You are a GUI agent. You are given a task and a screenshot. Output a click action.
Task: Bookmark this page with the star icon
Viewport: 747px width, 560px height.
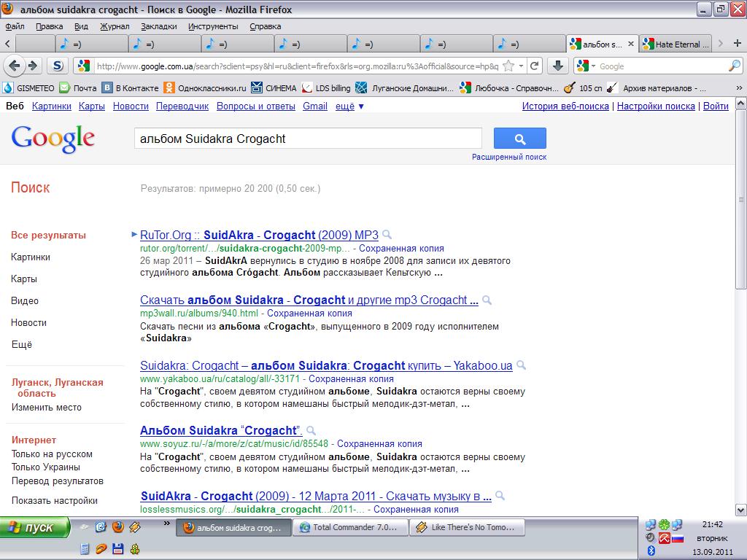[508, 66]
